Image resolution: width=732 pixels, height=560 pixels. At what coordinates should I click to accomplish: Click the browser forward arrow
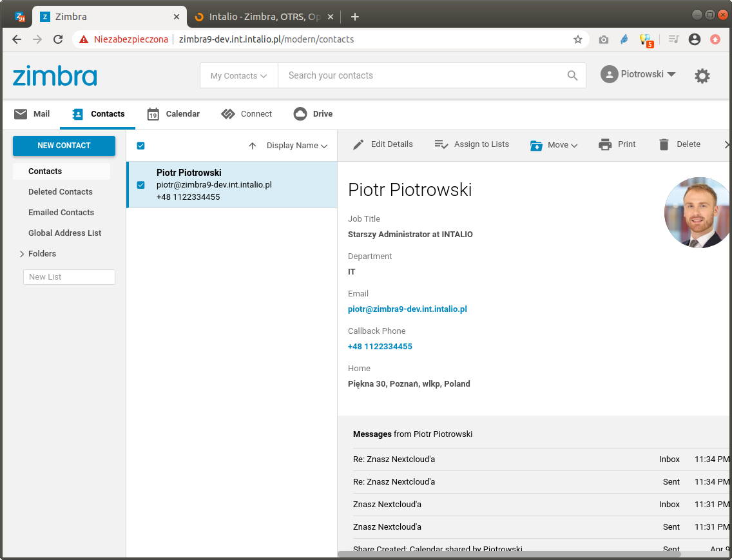click(37, 40)
